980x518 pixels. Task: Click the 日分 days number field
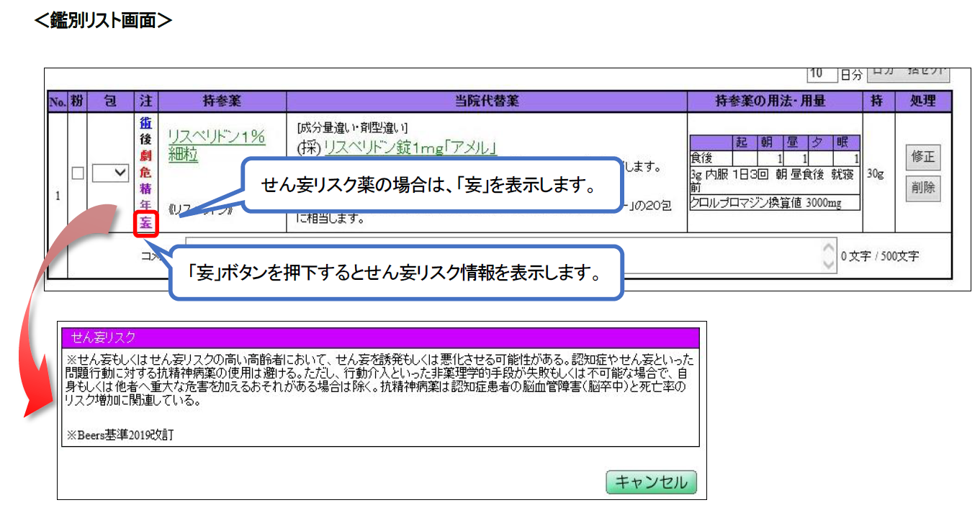pos(822,74)
